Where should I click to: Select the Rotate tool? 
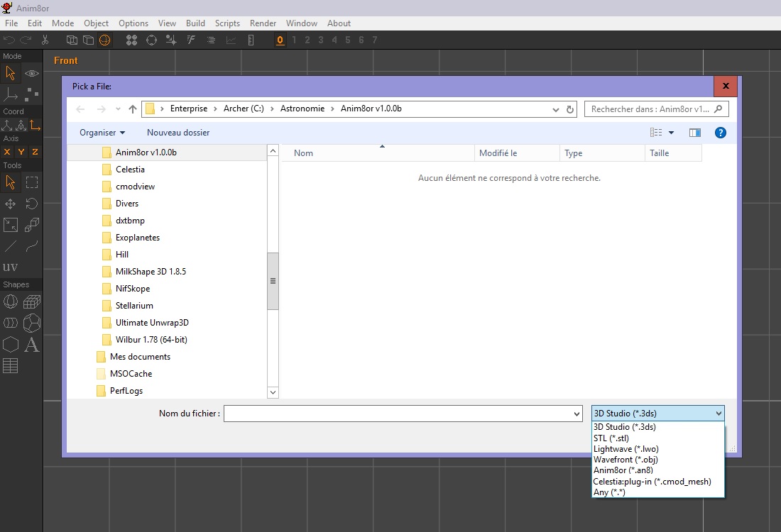tap(32, 204)
